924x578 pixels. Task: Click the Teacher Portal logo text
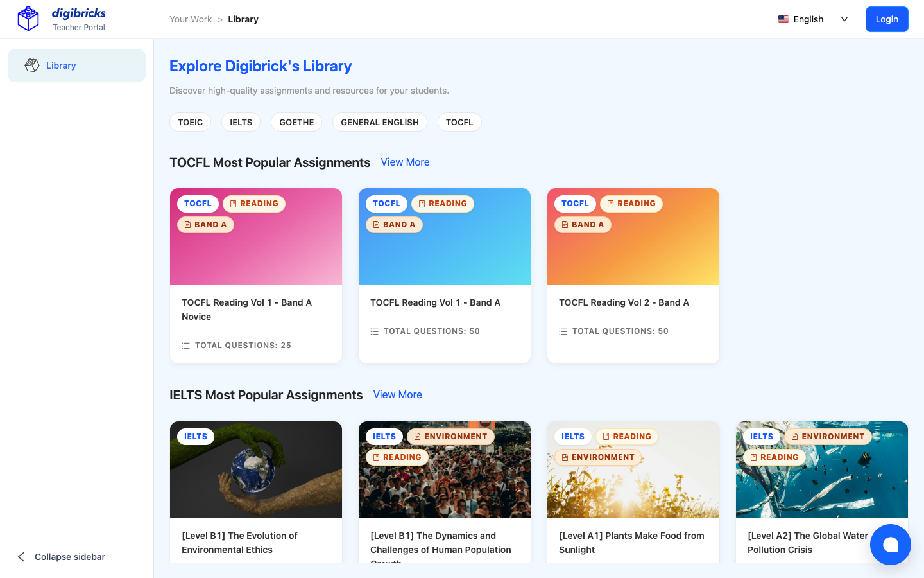pyautogui.click(x=79, y=28)
